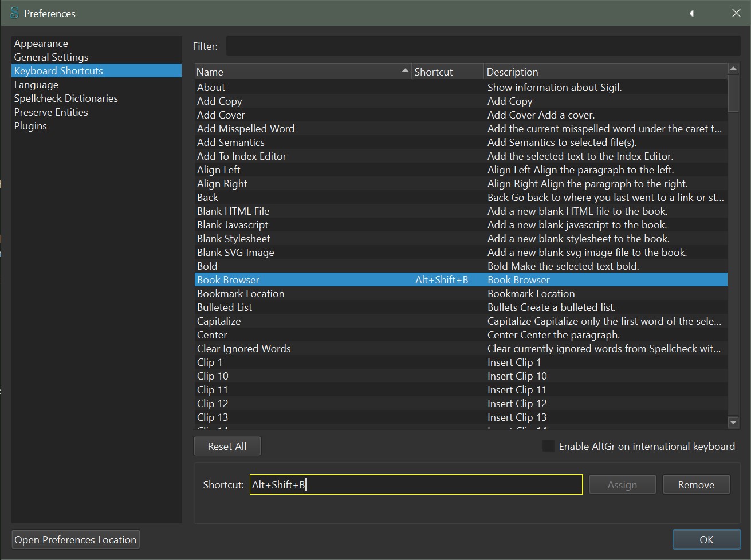Click the shortcuts list scrollbar thumb

(x=733, y=93)
